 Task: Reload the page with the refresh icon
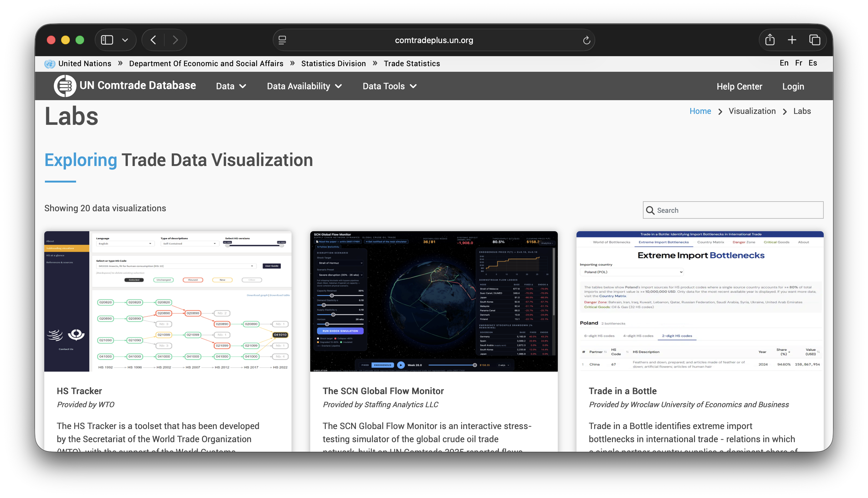[x=586, y=40]
